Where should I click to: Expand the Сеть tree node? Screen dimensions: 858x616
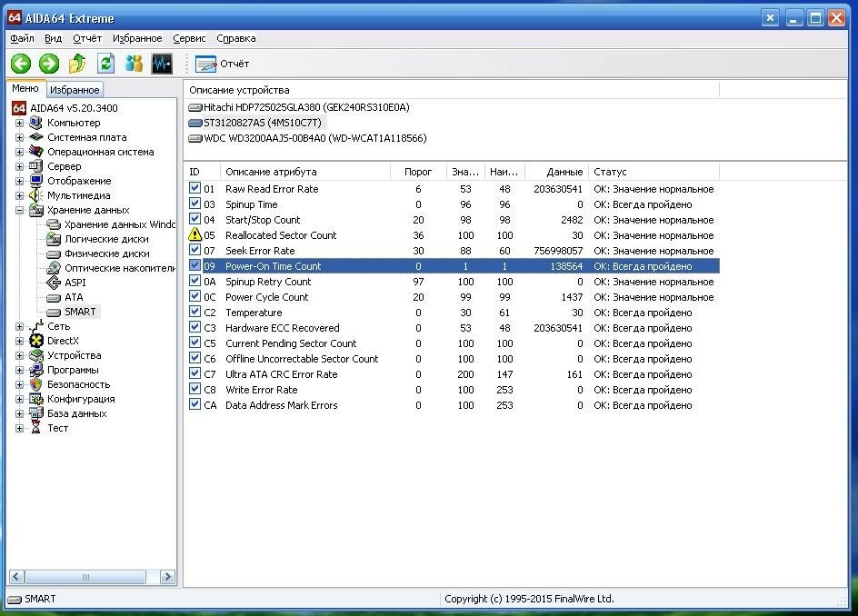point(20,326)
